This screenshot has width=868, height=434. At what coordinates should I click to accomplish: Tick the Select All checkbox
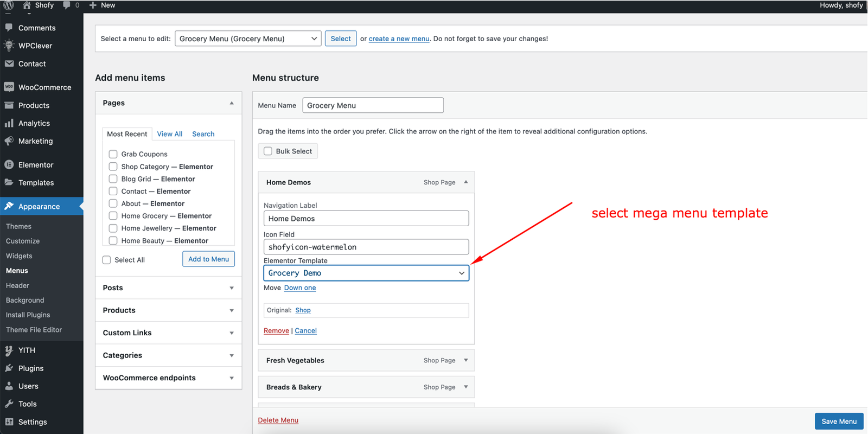[x=107, y=260]
